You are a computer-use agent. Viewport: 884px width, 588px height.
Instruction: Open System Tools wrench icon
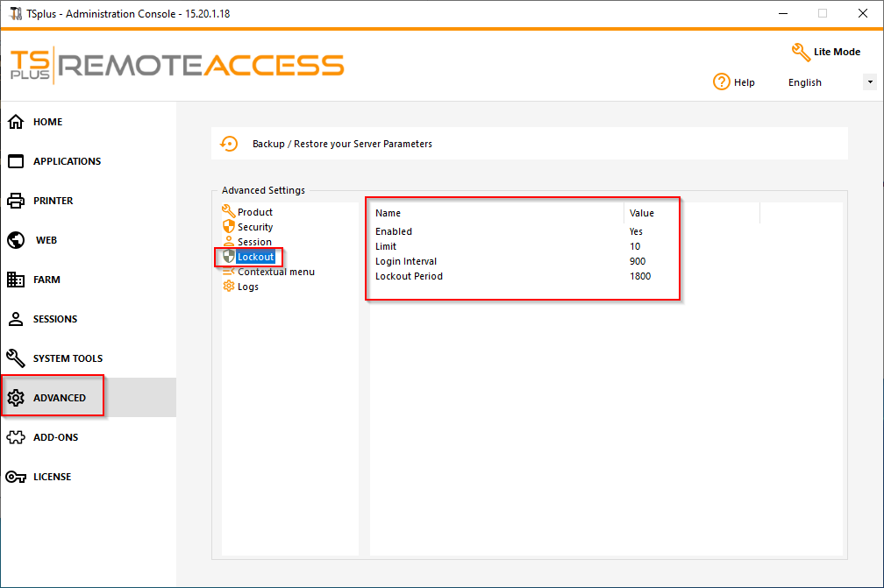click(16, 358)
